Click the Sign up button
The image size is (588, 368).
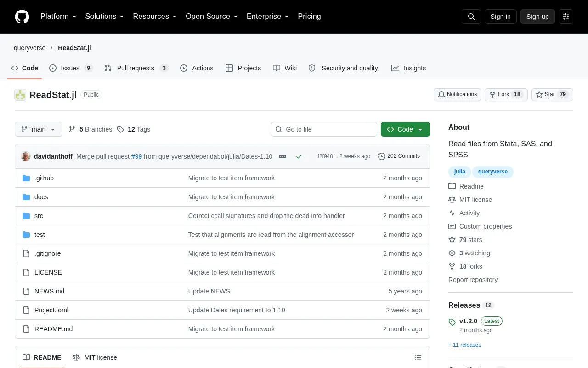[x=537, y=17]
